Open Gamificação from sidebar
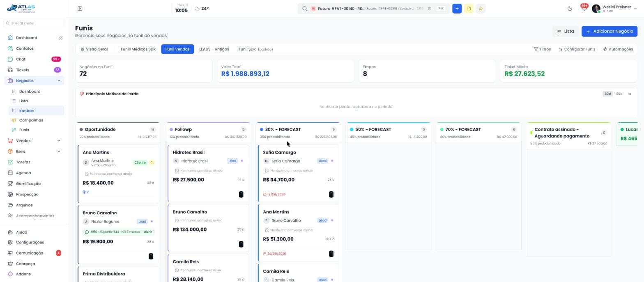 (x=28, y=183)
